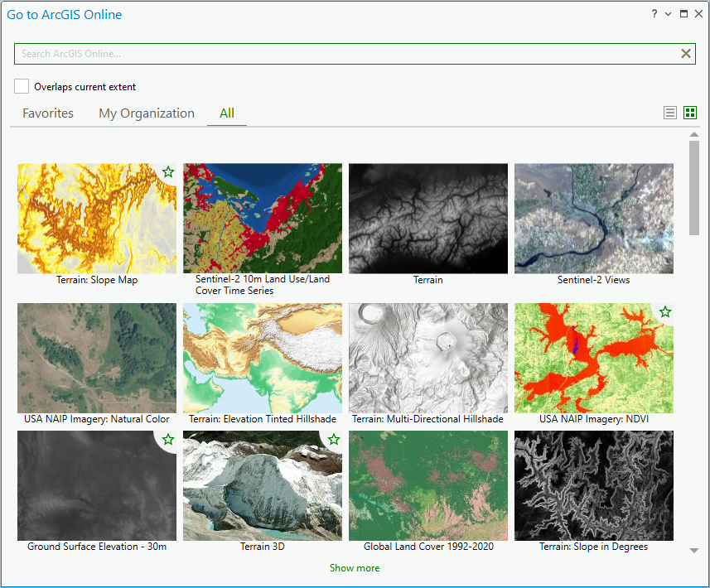Click 'Sentinel-2 10m Land Use/Land Cover Time Series' caption

point(263,285)
